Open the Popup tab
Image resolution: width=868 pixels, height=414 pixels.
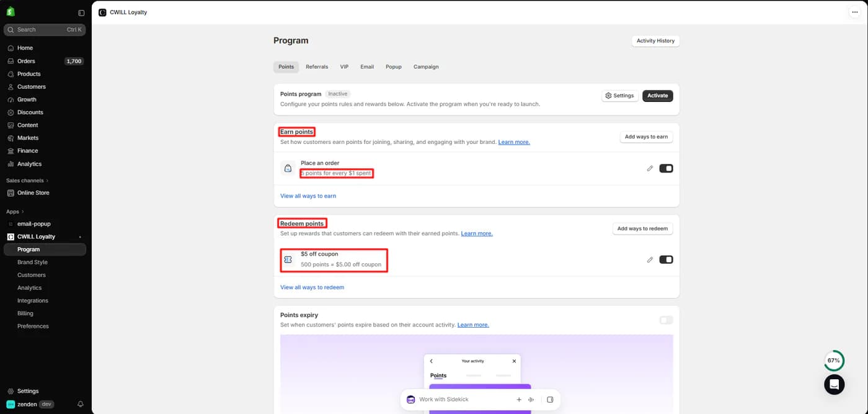(x=394, y=67)
